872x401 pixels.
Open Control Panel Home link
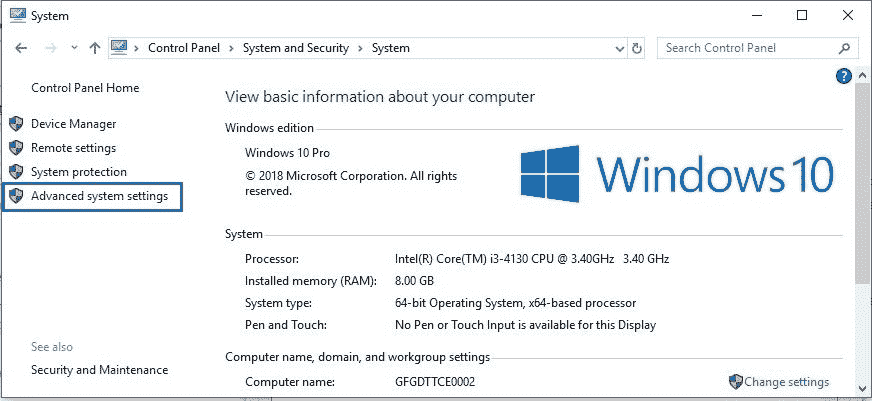pyautogui.click(x=85, y=88)
